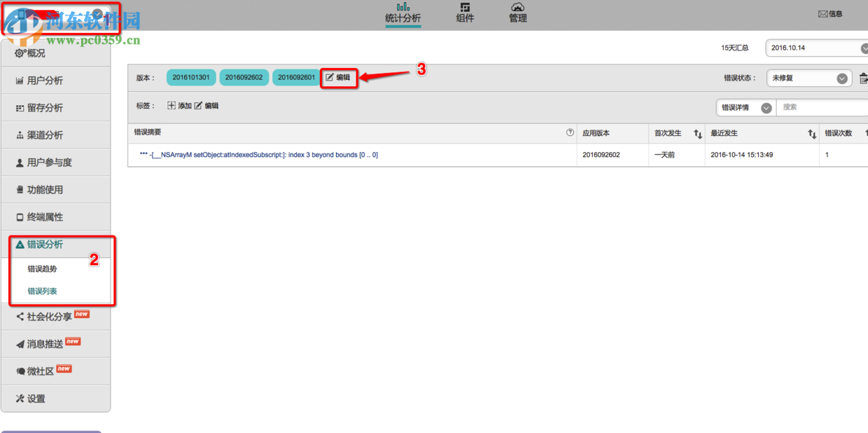Click app version cell 2016092602 in table
The image size is (868, 433).
601,155
